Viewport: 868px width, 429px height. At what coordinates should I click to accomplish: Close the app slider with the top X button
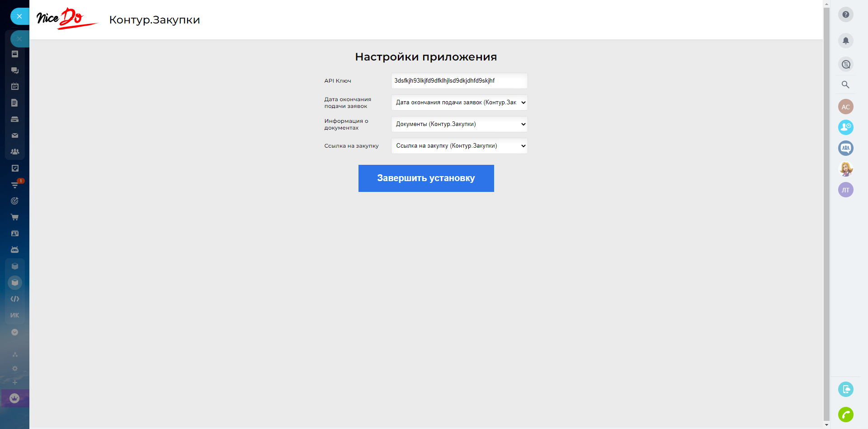click(19, 16)
